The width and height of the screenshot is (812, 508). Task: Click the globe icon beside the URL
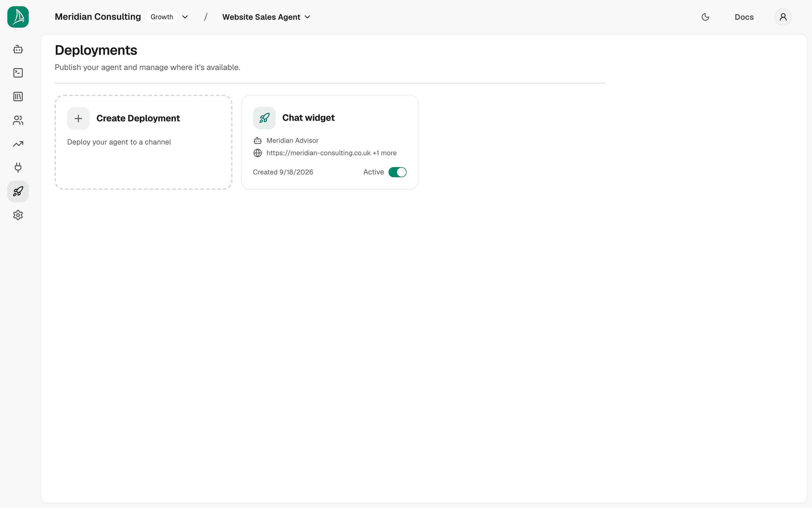click(258, 153)
